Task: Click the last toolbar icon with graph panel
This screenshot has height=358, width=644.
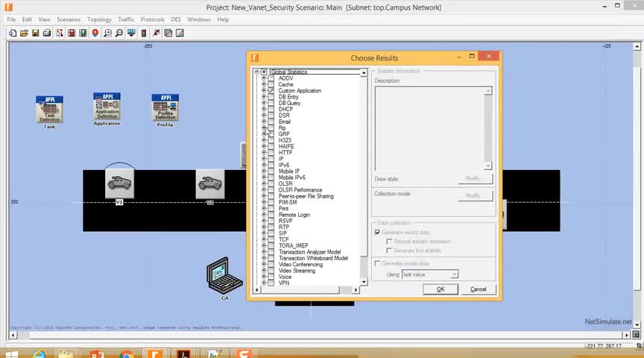Action: coord(180,33)
